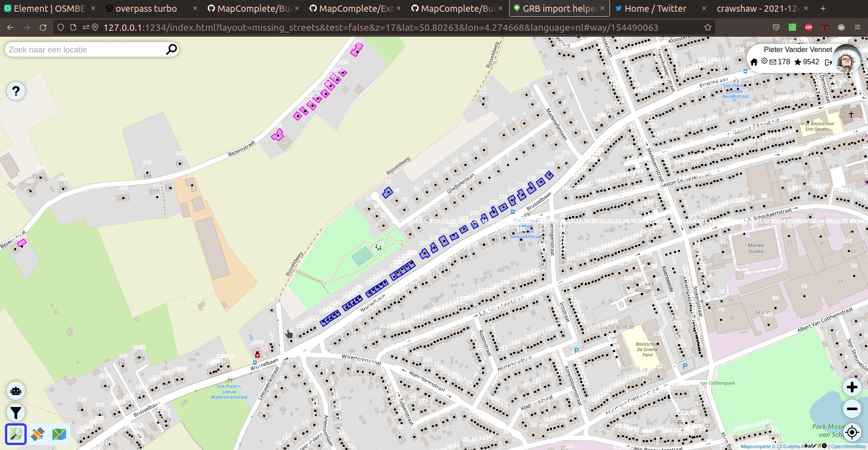
Task: Switch to the colored map background
Action: [59, 434]
